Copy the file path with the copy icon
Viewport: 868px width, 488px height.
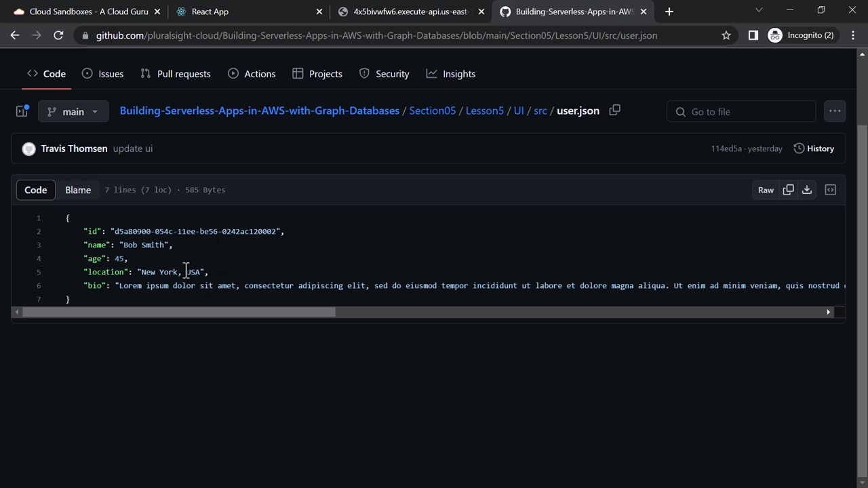click(x=614, y=110)
